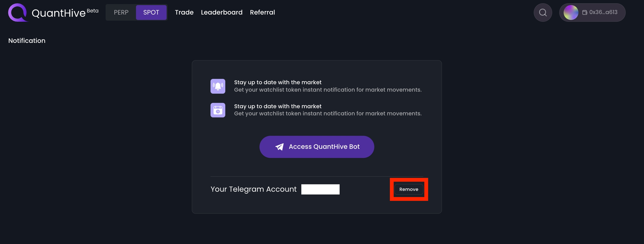Click the Access QuantHive Bot label

324,147
